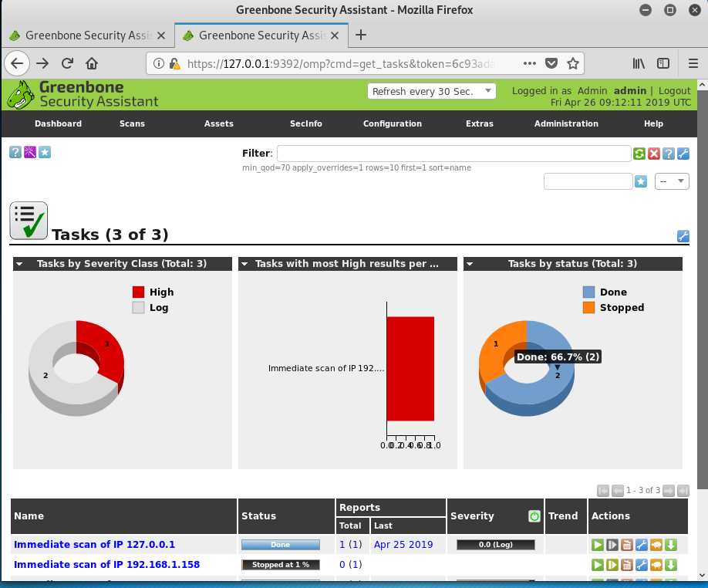The height and width of the screenshot is (588, 708).
Task: Expand Tasks with most High results menu arrow
Action: coord(244,264)
